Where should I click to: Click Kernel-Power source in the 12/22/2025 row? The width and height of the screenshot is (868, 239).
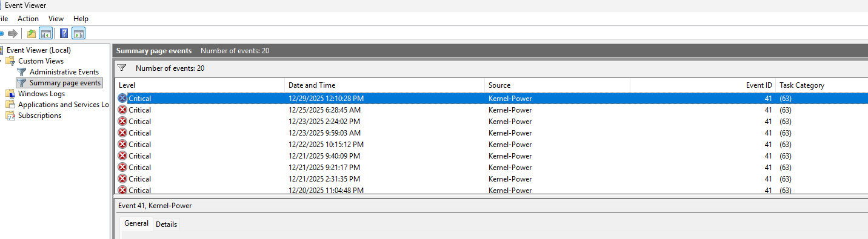(510, 144)
